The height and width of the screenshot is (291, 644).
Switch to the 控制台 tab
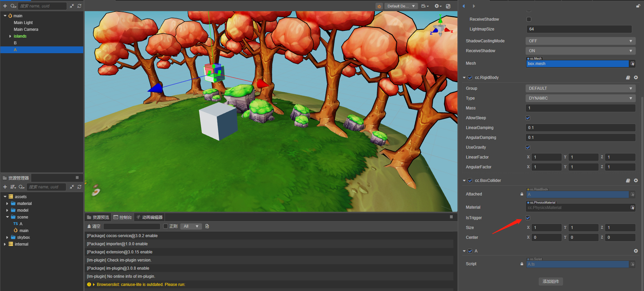pos(123,217)
